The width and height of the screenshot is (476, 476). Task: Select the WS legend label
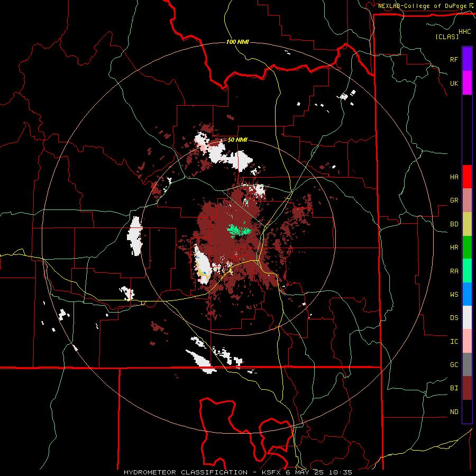(x=454, y=295)
